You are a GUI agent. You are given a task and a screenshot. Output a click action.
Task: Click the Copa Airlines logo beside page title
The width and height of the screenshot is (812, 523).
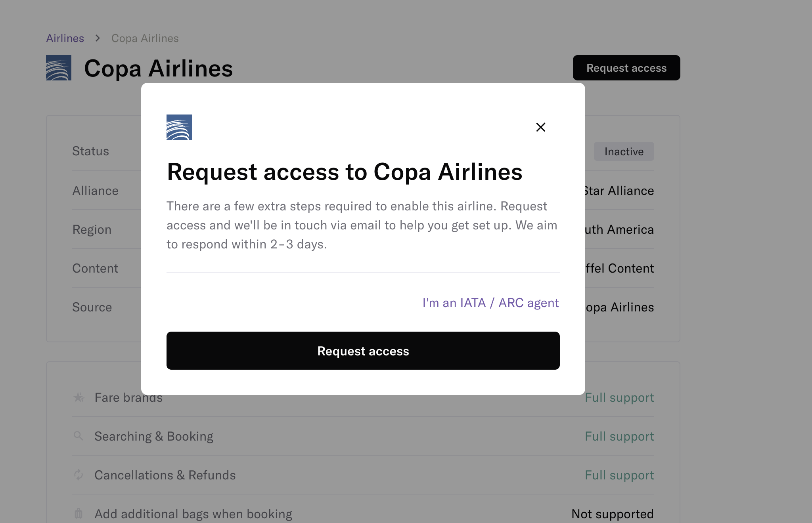pos(59,68)
